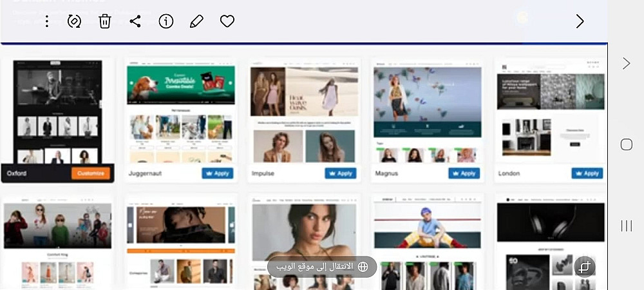Click the Magnus theme name label
This screenshot has height=290, width=644.
pyautogui.click(x=386, y=174)
